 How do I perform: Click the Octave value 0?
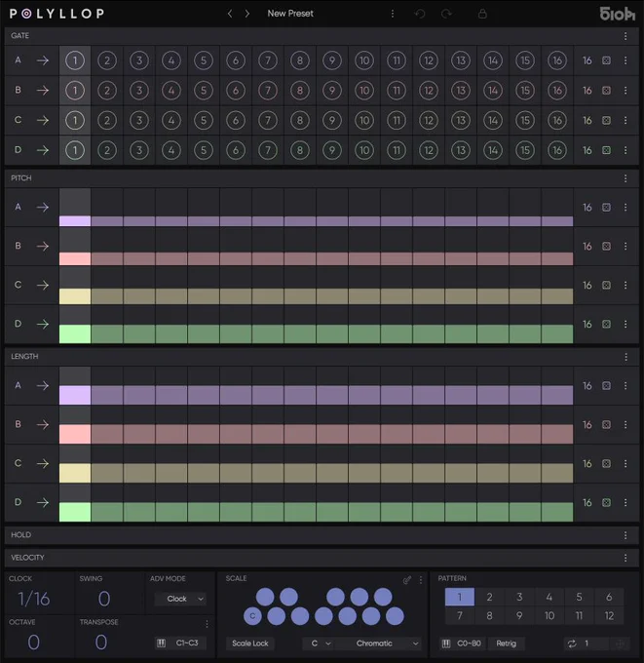coord(33,643)
